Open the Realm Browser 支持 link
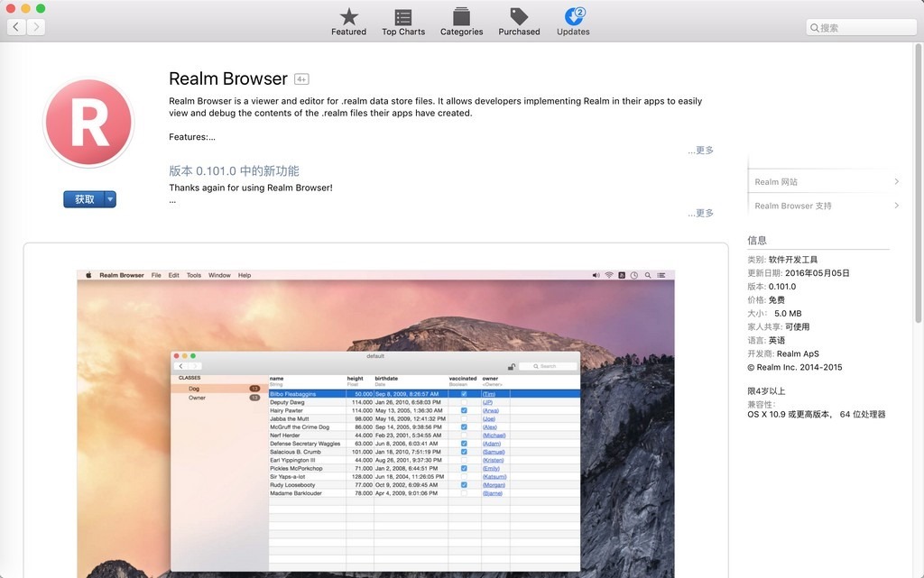The width and height of the screenshot is (924, 578). coord(793,206)
